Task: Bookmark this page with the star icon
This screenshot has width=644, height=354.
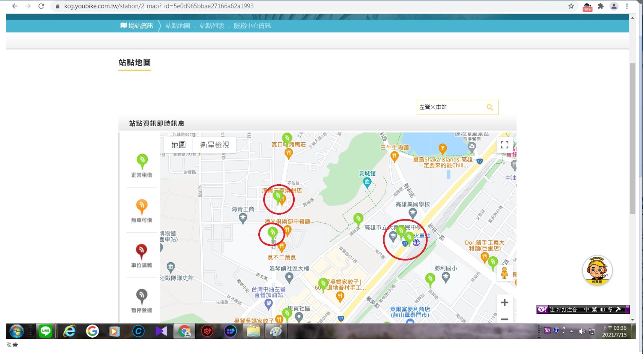Action: 571,6
